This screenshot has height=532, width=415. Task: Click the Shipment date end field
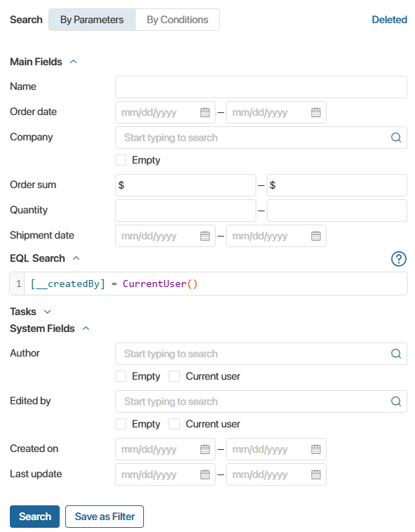(x=276, y=236)
